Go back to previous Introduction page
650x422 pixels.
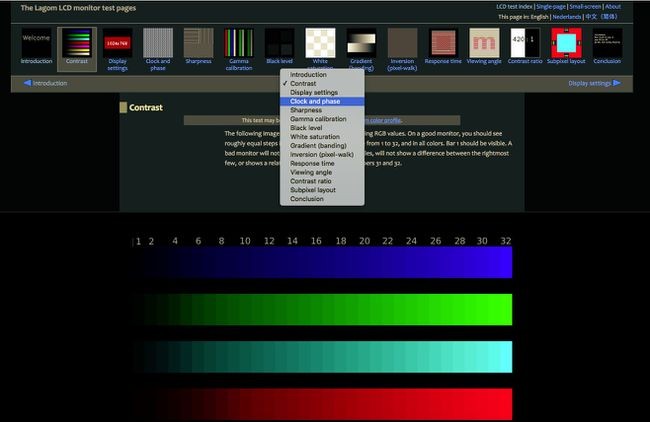[45, 83]
